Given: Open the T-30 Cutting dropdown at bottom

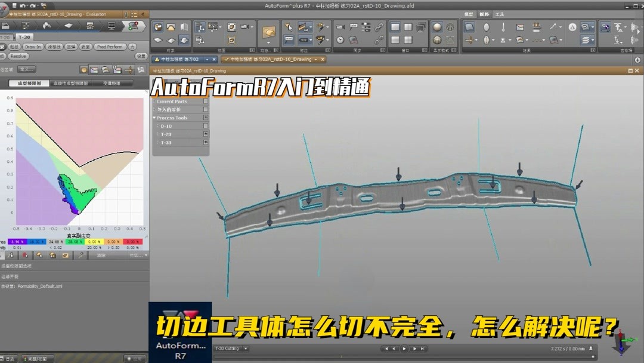Looking at the screenshot, I should (x=246, y=349).
